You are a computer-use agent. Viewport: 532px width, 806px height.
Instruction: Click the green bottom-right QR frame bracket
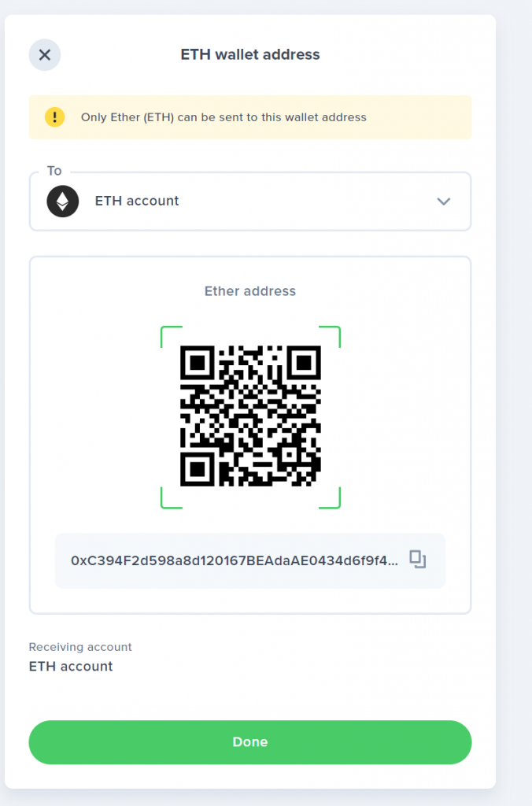coord(330,498)
